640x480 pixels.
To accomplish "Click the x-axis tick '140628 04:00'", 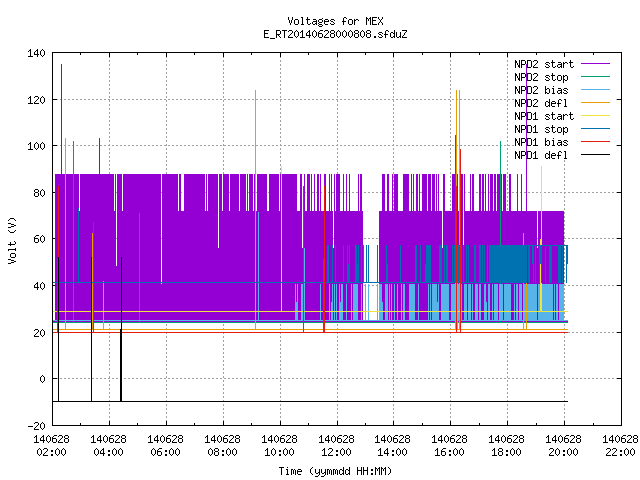I will (x=109, y=446).
